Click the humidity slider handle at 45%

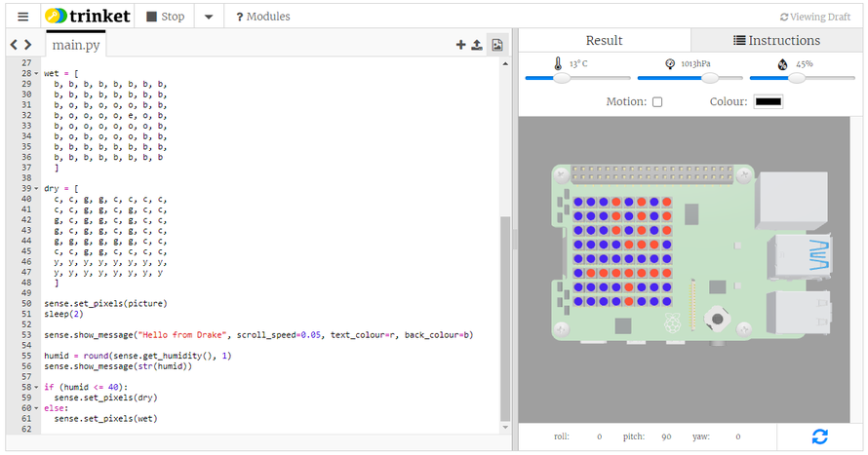tap(797, 78)
